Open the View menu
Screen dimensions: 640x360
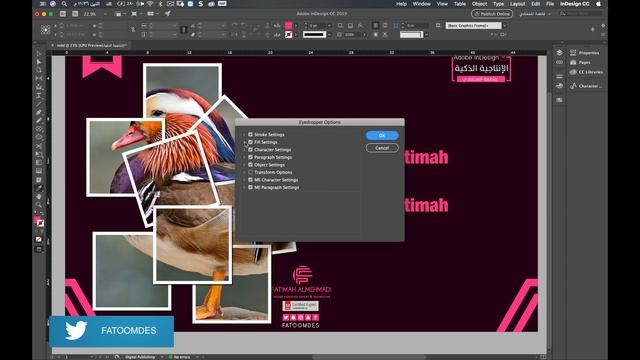click(x=442, y=4)
